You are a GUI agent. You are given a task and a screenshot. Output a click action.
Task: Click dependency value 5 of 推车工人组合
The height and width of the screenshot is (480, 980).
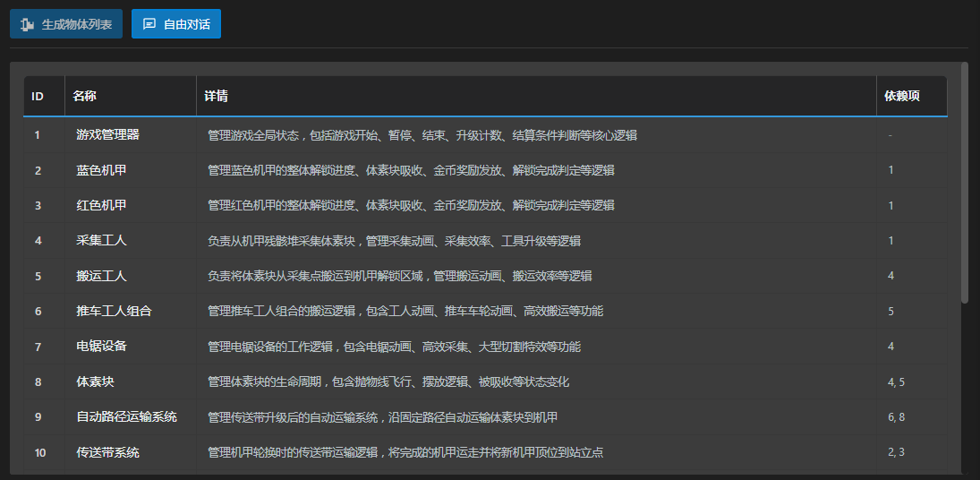(x=891, y=312)
